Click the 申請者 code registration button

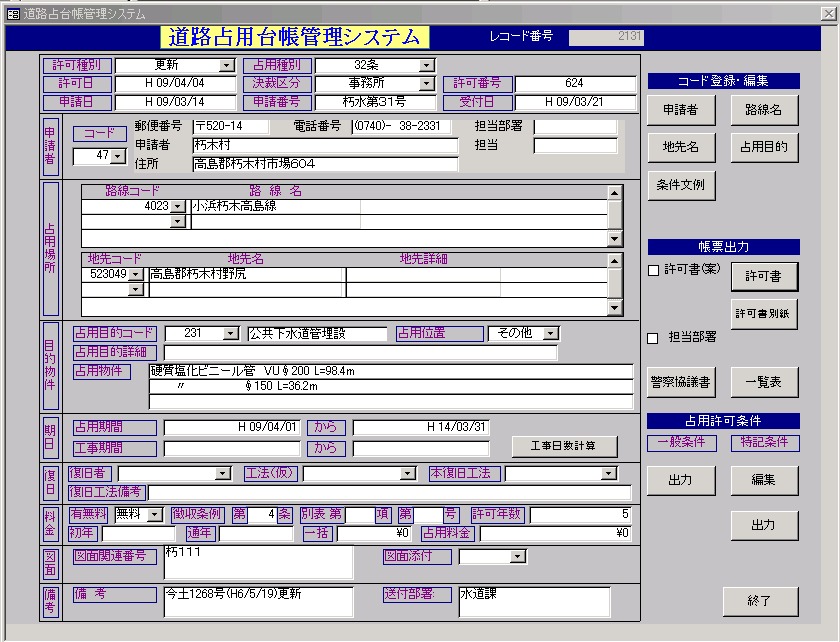click(x=680, y=110)
